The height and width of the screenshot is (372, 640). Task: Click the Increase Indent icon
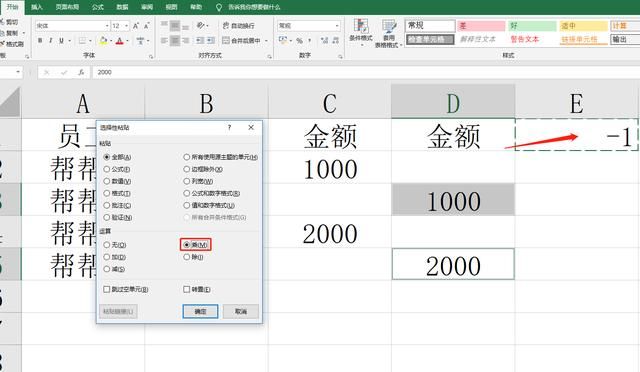pyautogui.click(x=211, y=40)
